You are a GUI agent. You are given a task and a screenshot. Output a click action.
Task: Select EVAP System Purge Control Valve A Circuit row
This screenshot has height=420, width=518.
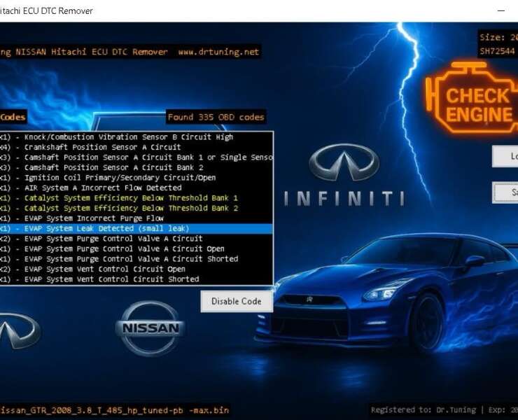136,239
